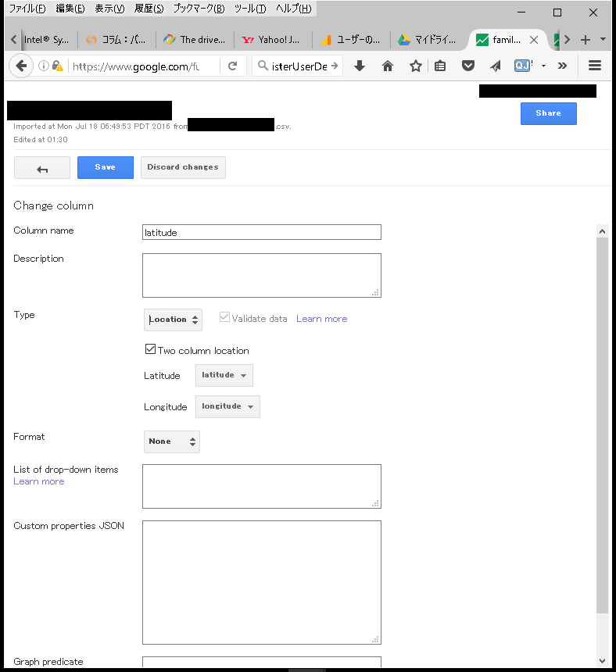616x672 pixels.
Task: Click the QJ extension icon
Action: [523, 66]
